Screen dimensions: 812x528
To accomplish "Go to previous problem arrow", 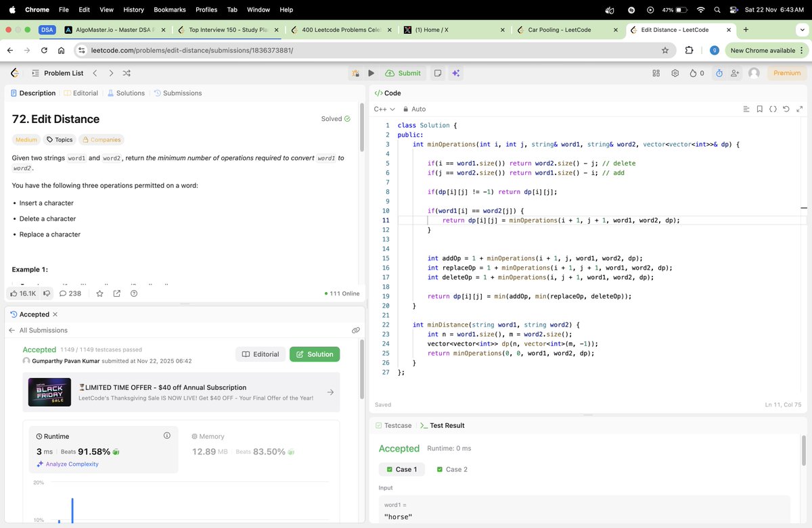I will click(95, 73).
